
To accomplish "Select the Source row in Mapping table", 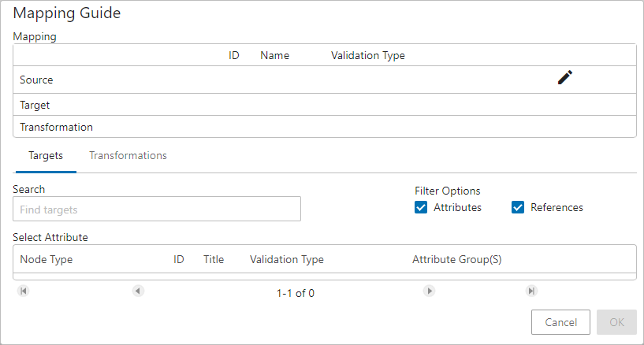I will point(325,80).
